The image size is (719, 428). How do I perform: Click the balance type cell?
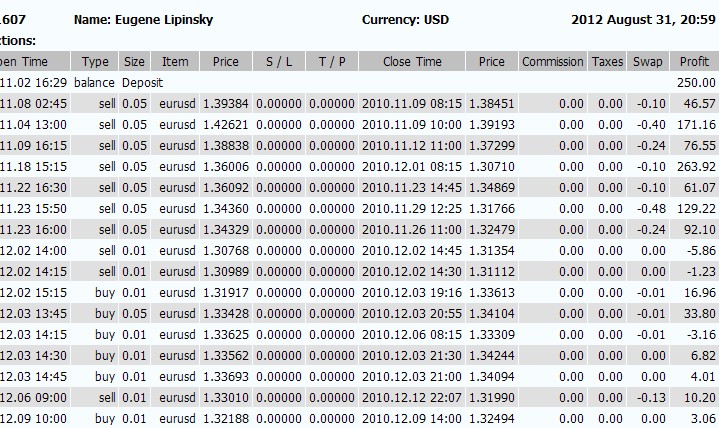[94, 83]
